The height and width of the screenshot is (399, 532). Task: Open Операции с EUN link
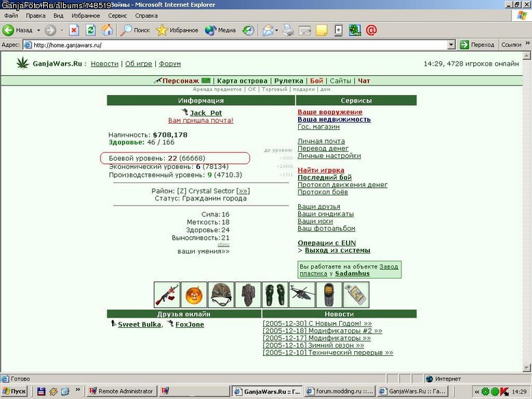(x=326, y=243)
